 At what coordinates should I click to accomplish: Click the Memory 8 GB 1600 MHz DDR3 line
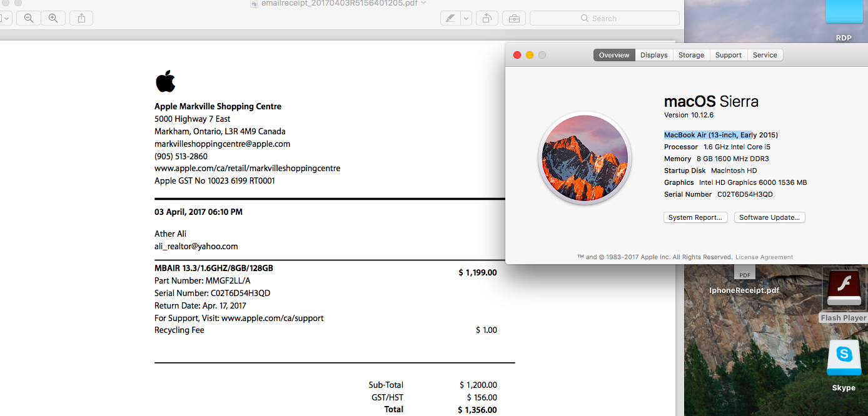(x=717, y=159)
